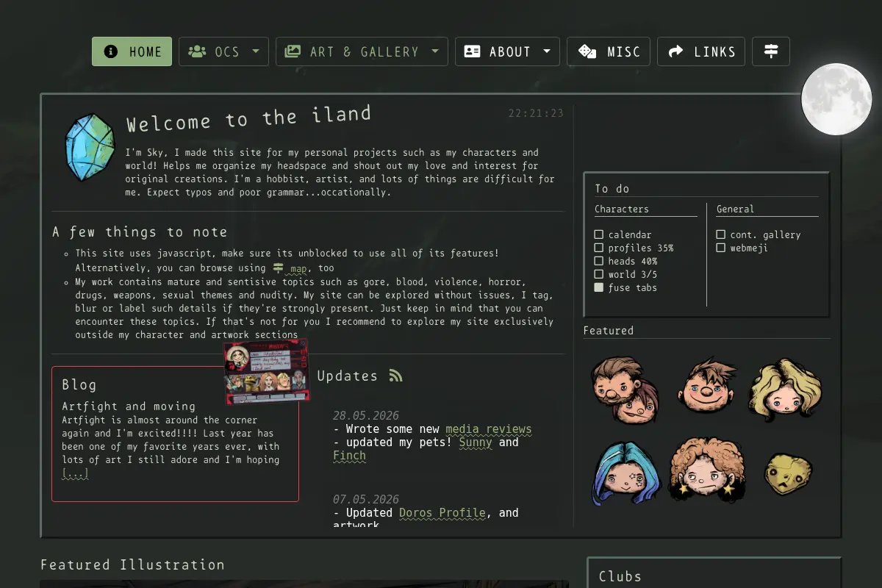Click the blue crystal gem icon
882x588 pixels.
[x=90, y=146]
